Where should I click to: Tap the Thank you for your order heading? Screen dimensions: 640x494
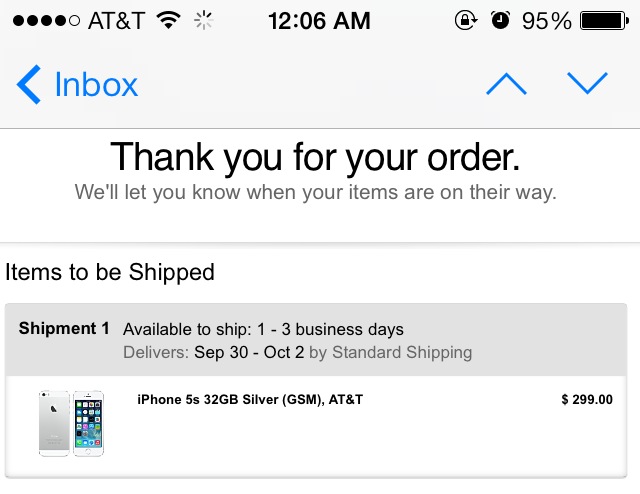point(315,158)
